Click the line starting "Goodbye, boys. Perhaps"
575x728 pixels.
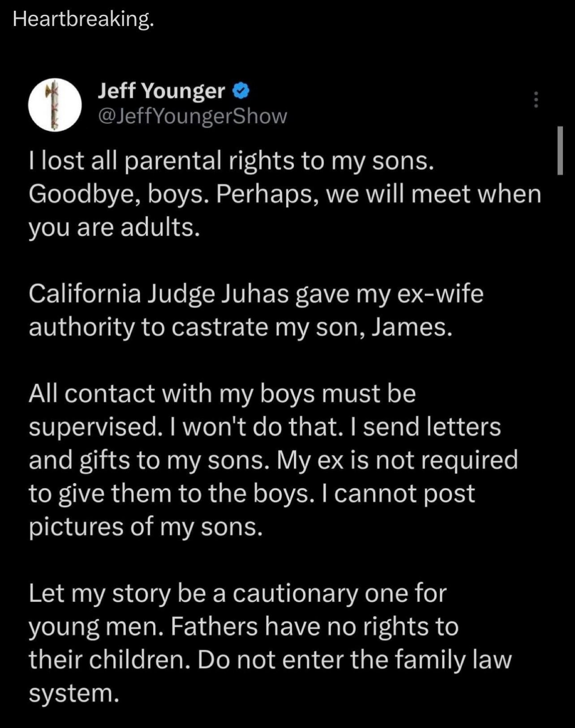(x=285, y=194)
